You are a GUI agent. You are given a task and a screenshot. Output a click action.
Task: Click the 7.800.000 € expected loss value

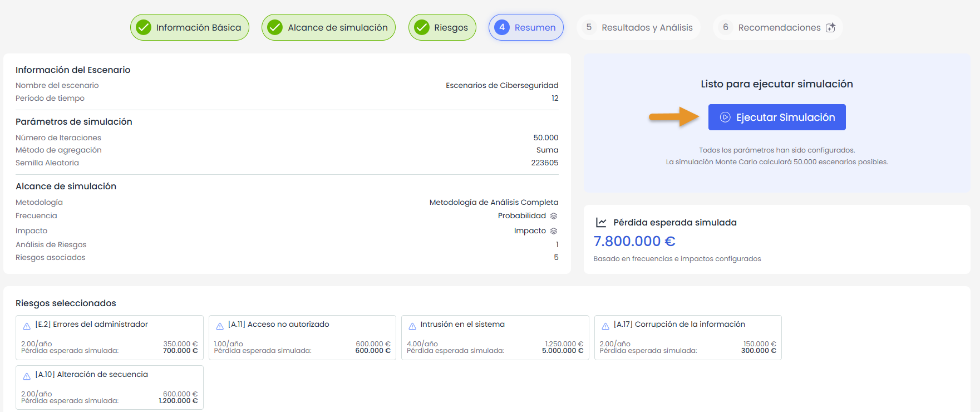pos(634,241)
